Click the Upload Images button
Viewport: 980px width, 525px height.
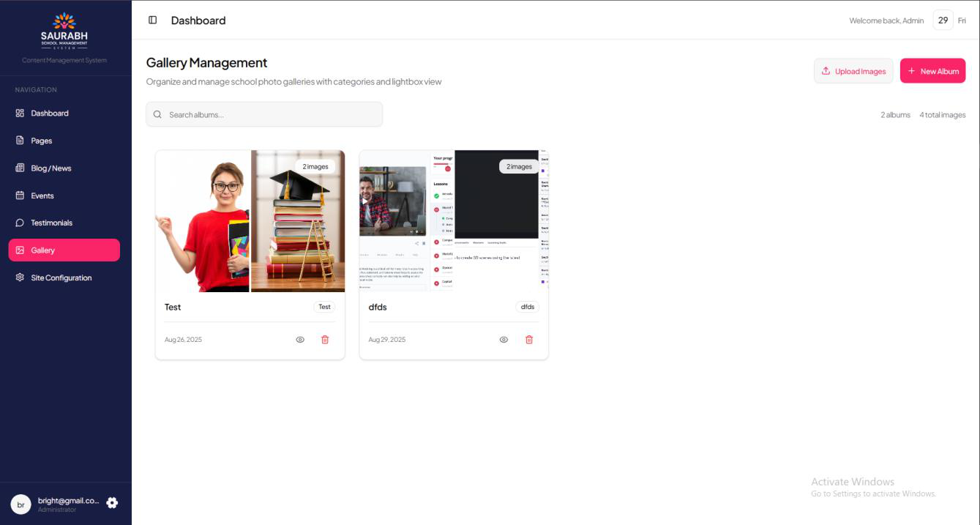pos(853,71)
